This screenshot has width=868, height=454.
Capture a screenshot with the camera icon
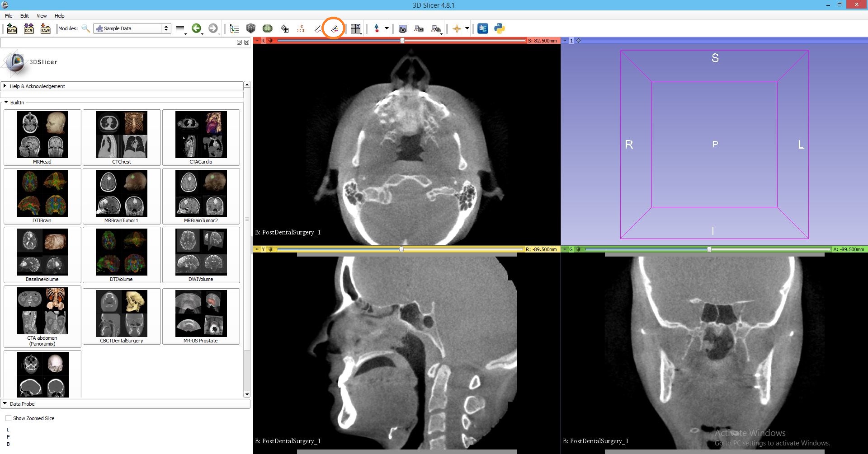[402, 28]
